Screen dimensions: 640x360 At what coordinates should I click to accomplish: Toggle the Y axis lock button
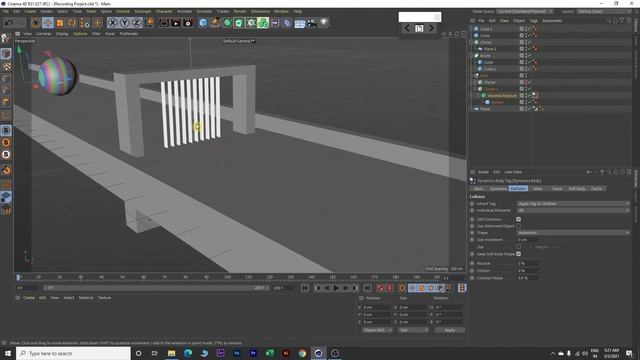point(124,23)
